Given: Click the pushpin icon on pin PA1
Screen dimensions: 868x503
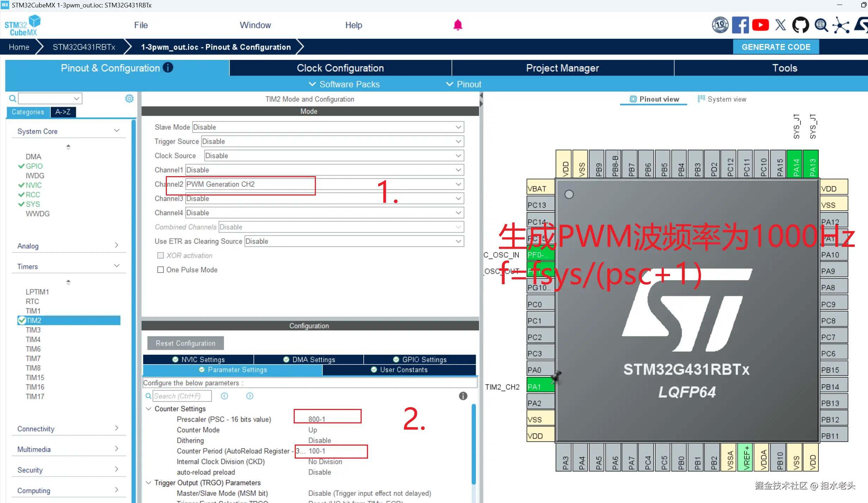Looking at the screenshot, I should point(556,377).
